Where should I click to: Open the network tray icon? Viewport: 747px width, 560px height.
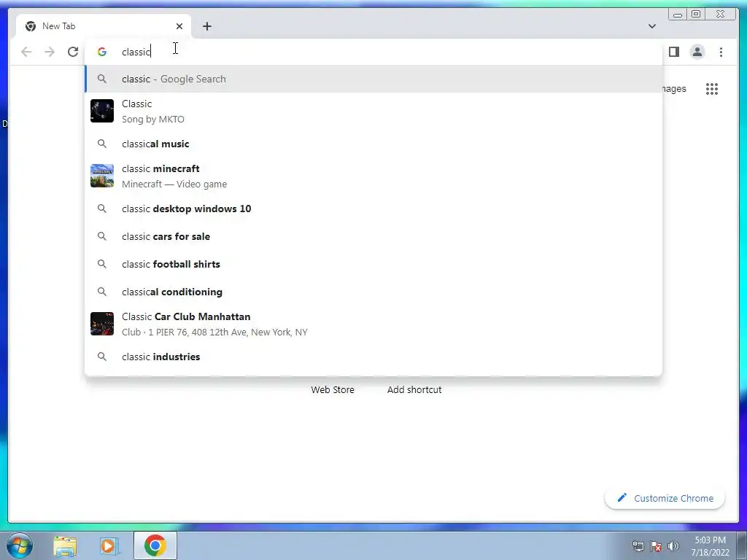point(638,546)
